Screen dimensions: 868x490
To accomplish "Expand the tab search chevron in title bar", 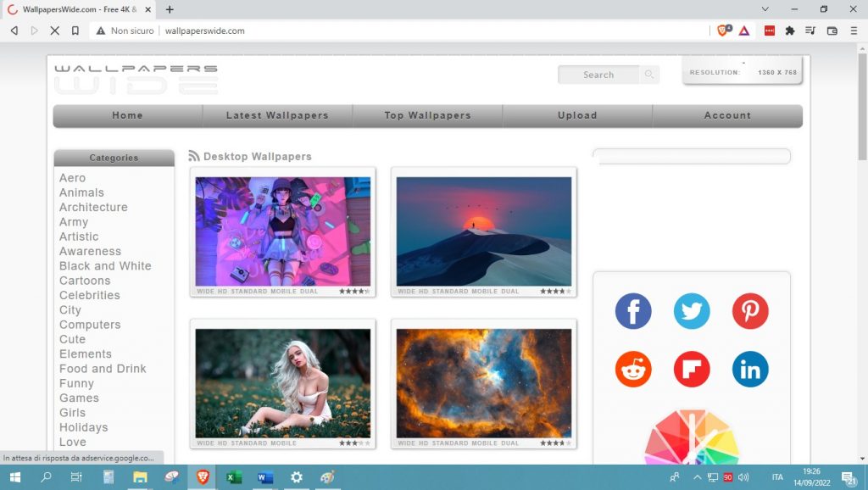I will (x=765, y=9).
